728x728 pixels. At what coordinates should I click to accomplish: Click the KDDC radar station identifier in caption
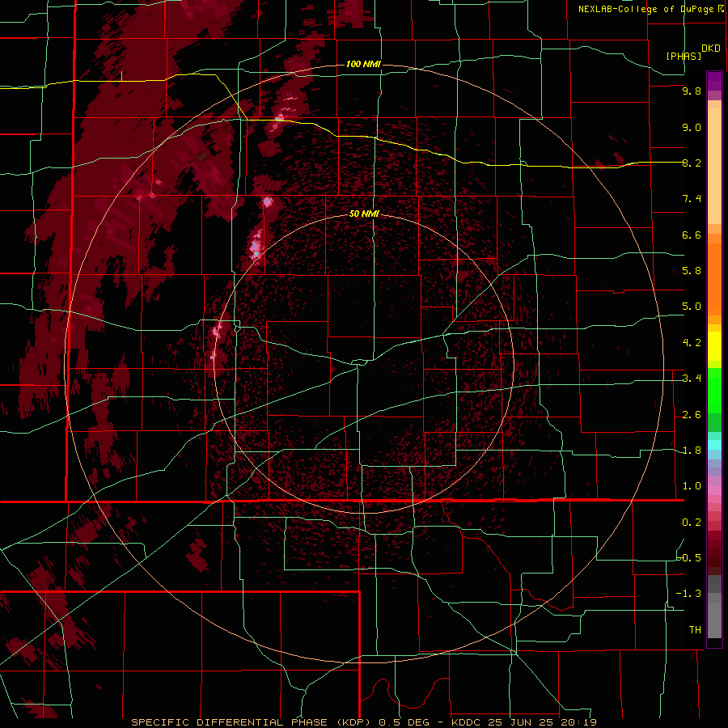coord(467,722)
